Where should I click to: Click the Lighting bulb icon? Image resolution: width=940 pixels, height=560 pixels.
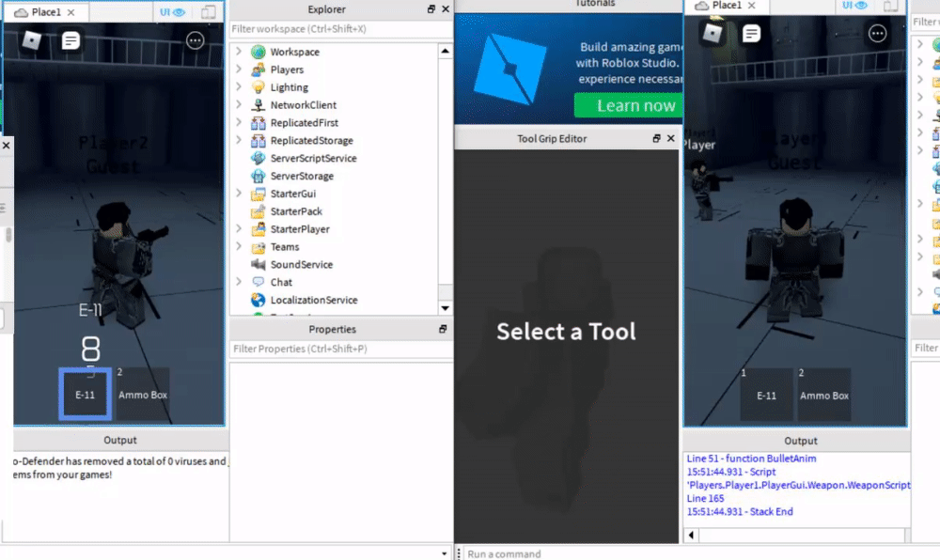pos(258,87)
